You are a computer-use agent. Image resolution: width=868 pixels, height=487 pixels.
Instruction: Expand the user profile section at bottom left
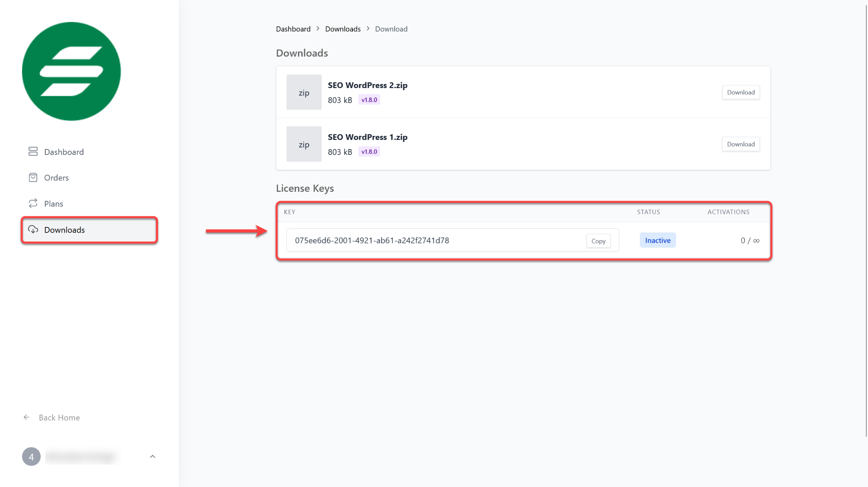(153, 457)
